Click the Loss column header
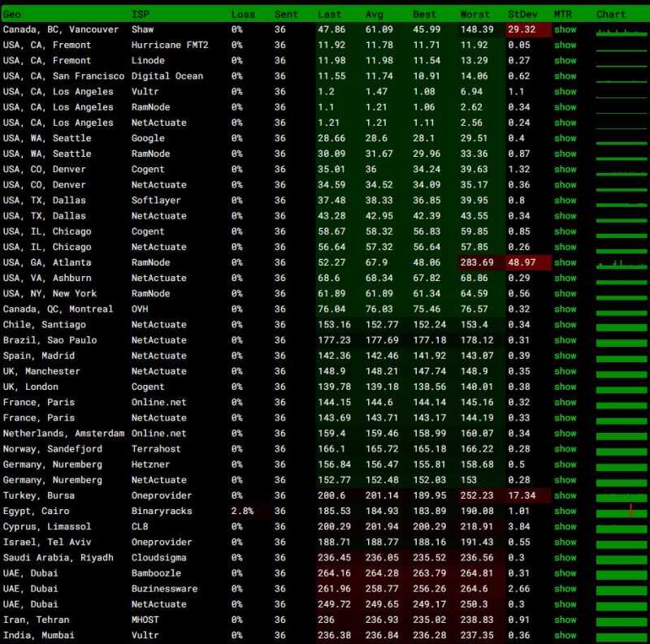650x644 pixels. (243, 15)
